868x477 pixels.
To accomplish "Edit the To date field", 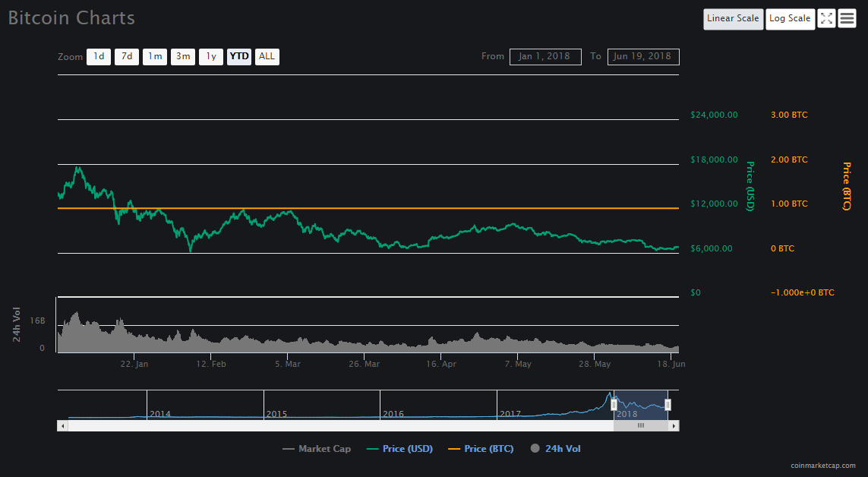I will coord(643,56).
